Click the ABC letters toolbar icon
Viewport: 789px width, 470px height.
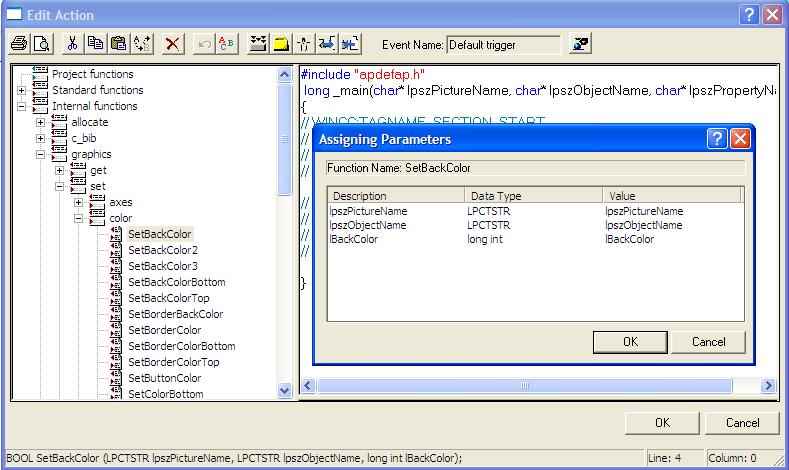click(226, 44)
